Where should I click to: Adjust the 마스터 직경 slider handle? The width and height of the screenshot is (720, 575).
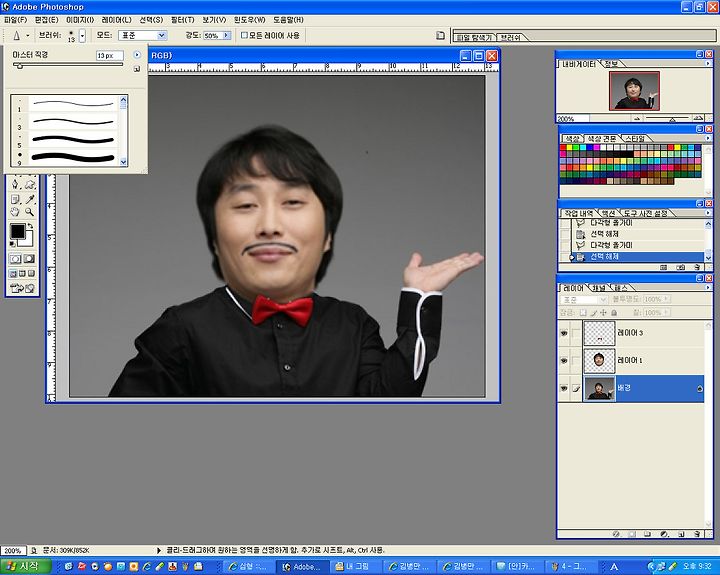pos(19,66)
